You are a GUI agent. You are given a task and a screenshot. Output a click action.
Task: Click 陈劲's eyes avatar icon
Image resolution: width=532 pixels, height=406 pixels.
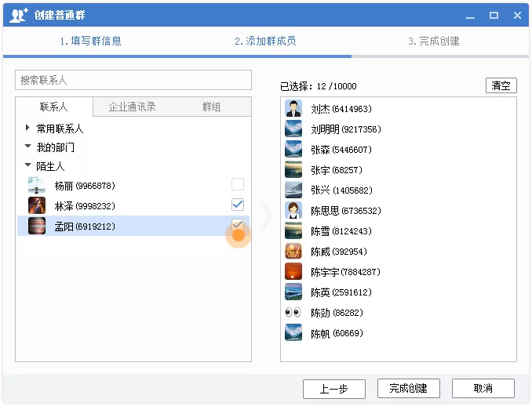click(293, 312)
